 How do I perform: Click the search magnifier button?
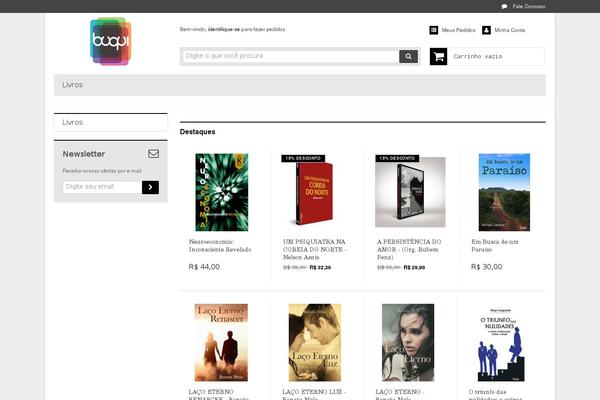tap(408, 56)
